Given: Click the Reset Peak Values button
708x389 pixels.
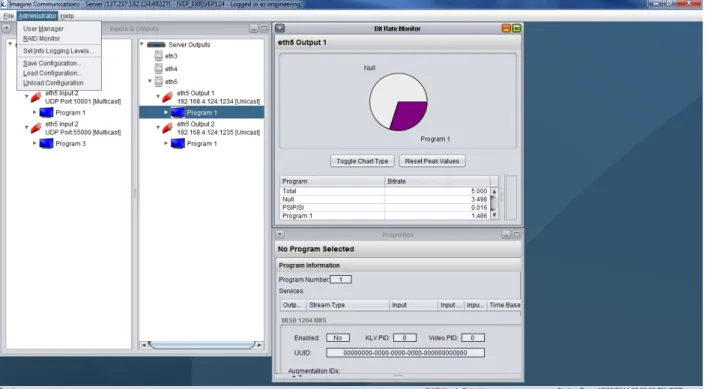Looking at the screenshot, I should tap(432, 161).
